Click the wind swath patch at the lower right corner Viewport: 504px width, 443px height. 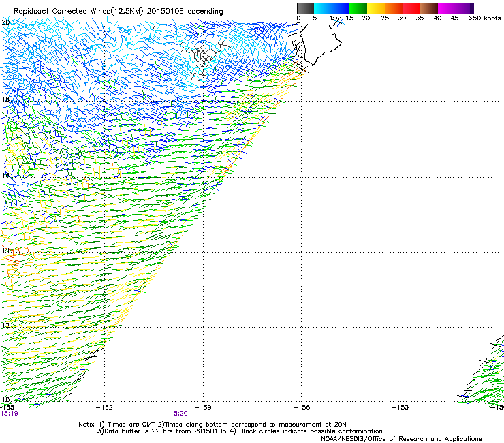tap(482, 370)
